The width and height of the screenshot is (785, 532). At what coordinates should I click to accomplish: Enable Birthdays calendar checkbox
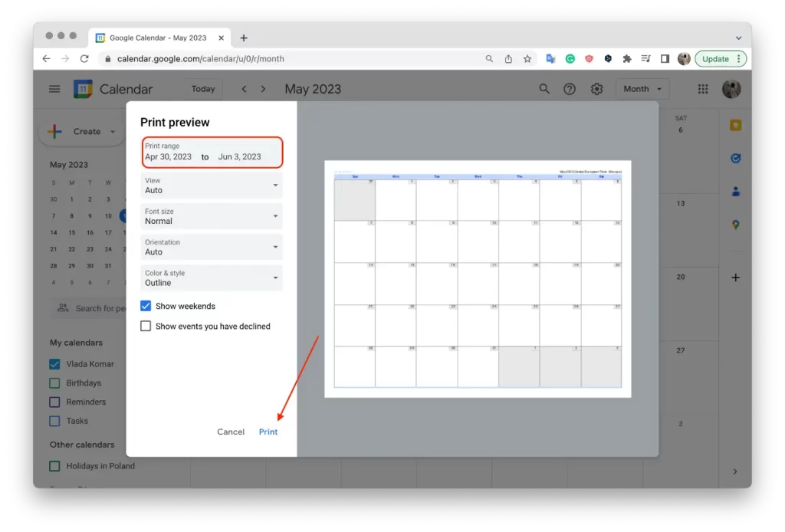pyautogui.click(x=54, y=383)
